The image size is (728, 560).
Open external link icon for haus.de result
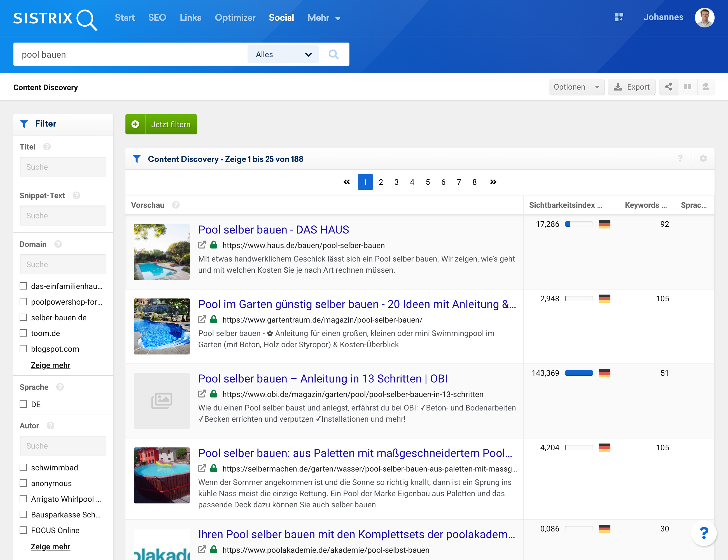pos(202,245)
